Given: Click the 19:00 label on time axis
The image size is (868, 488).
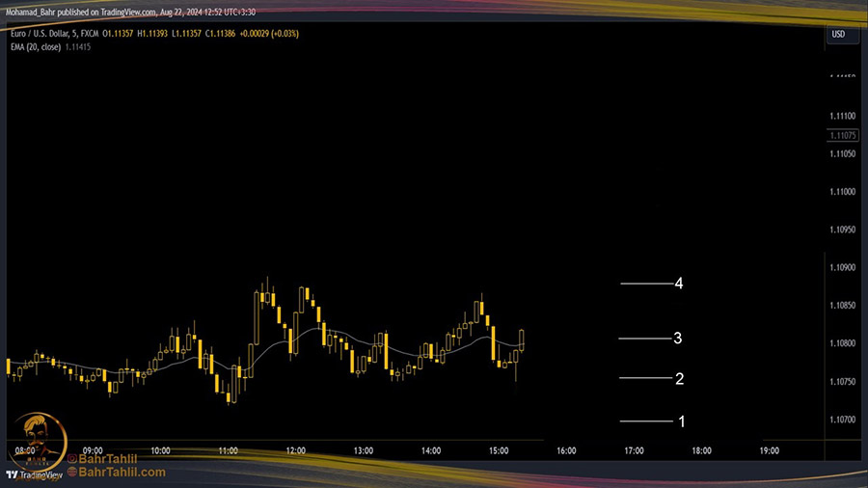Looking at the screenshot, I should click(x=769, y=450).
